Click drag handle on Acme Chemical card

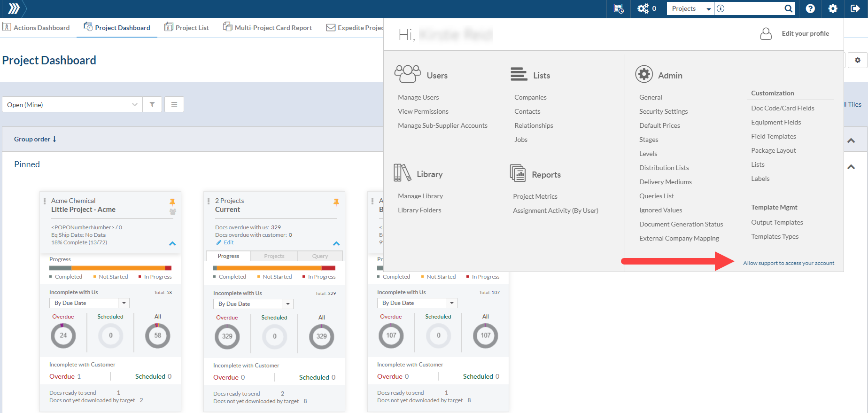(x=45, y=201)
